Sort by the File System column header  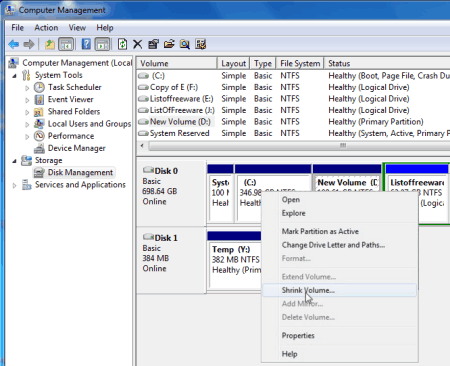click(300, 63)
